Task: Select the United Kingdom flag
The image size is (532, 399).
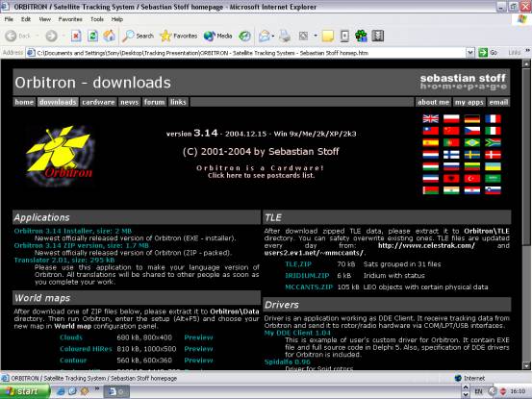Action: click(x=431, y=118)
